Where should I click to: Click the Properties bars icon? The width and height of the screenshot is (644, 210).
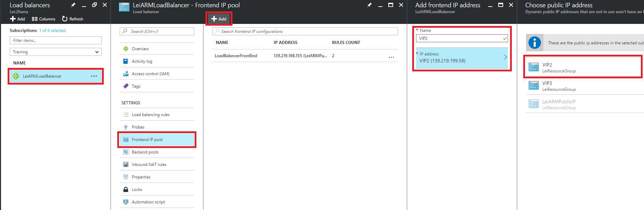pyautogui.click(x=126, y=177)
